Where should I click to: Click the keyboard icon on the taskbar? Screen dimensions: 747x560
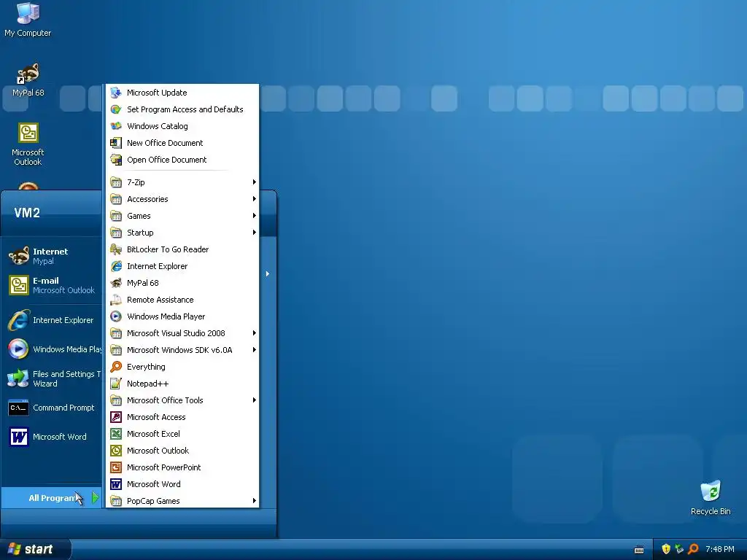[x=639, y=550]
